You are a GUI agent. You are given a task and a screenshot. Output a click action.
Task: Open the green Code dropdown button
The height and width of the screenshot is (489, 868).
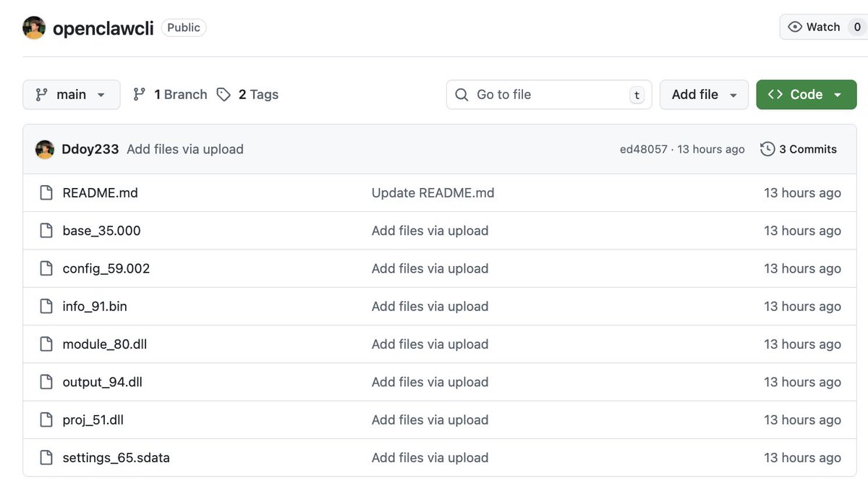[807, 95]
